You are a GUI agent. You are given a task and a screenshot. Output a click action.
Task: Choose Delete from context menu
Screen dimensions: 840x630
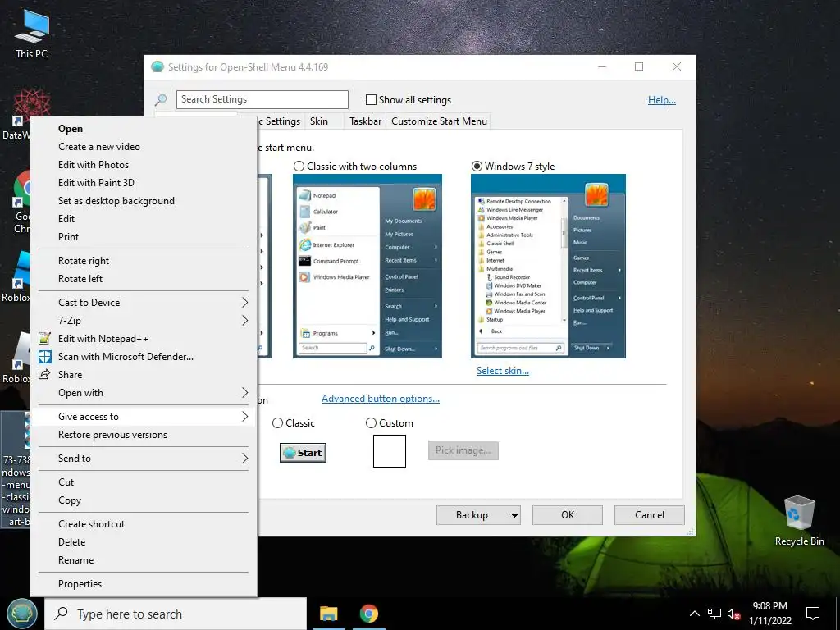click(x=144, y=542)
